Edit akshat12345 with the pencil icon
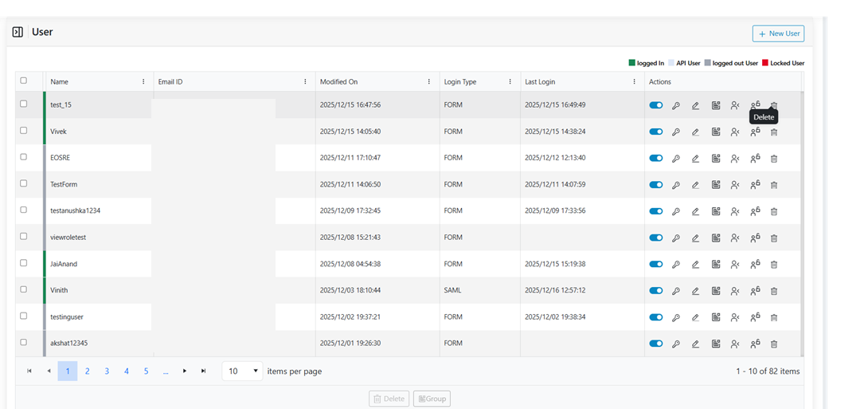The image size is (868, 409). (695, 344)
